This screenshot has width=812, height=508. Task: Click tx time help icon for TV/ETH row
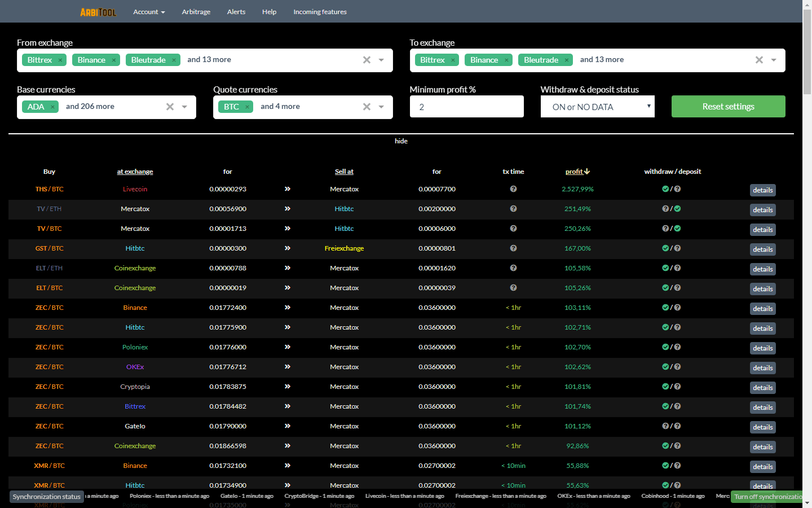click(513, 209)
